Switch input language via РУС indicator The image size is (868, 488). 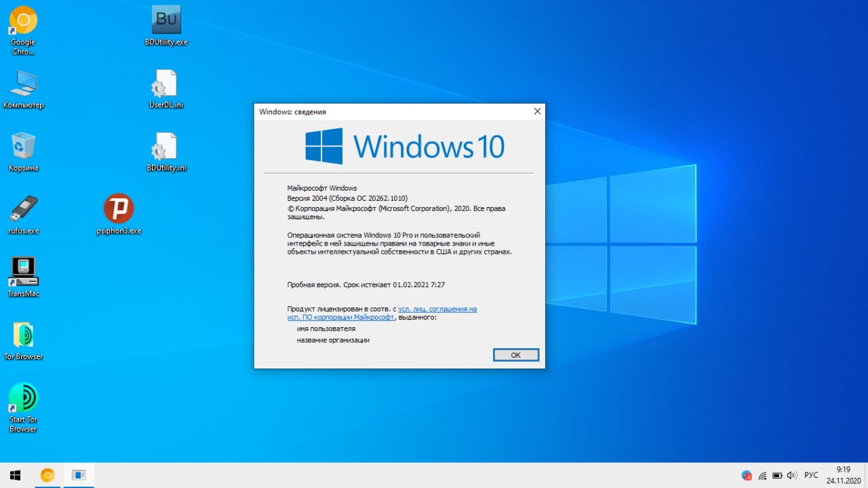[811, 475]
